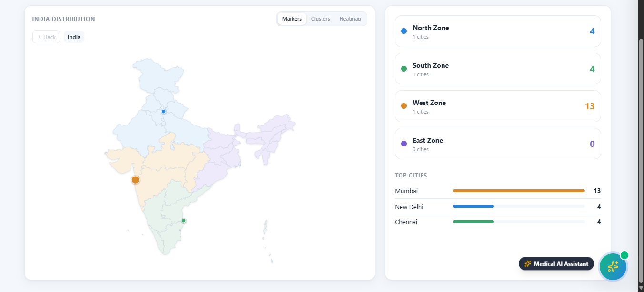Image resolution: width=644 pixels, height=292 pixels.
Task: Click the East Zone count 0
Action: [592, 144]
